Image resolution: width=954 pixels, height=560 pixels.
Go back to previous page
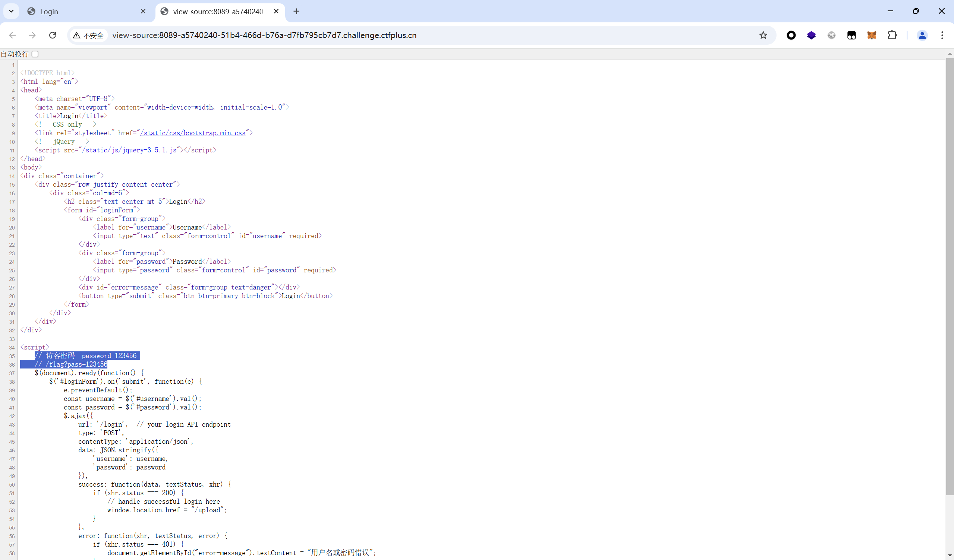tap(13, 35)
